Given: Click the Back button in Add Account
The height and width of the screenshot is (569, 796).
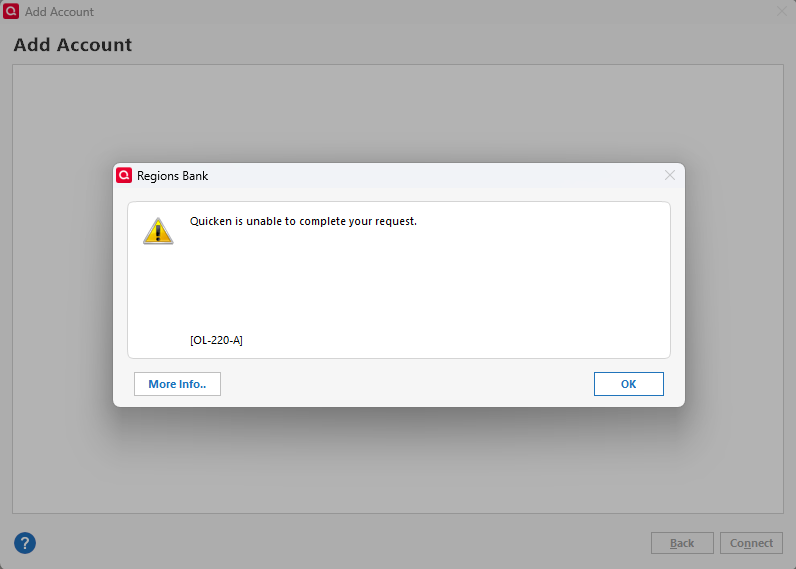Looking at the screenshot, I should 682,543.
